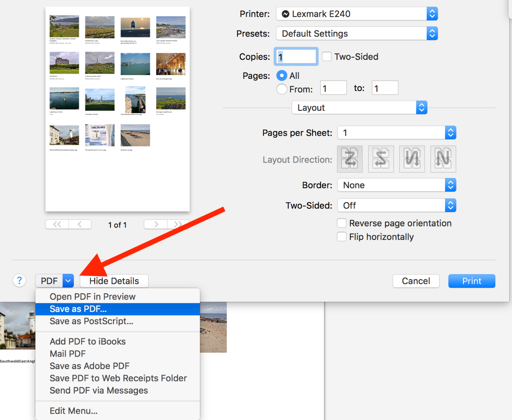Go to next preview page
Image resolution: width=512 pixels, height=420 pixels.
(x=156, y=224)
